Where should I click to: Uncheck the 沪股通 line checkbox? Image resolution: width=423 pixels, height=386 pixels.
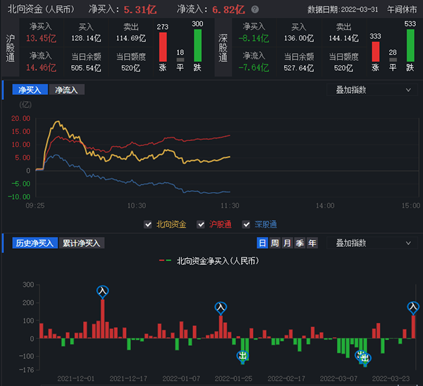click(x=201, y=225)
